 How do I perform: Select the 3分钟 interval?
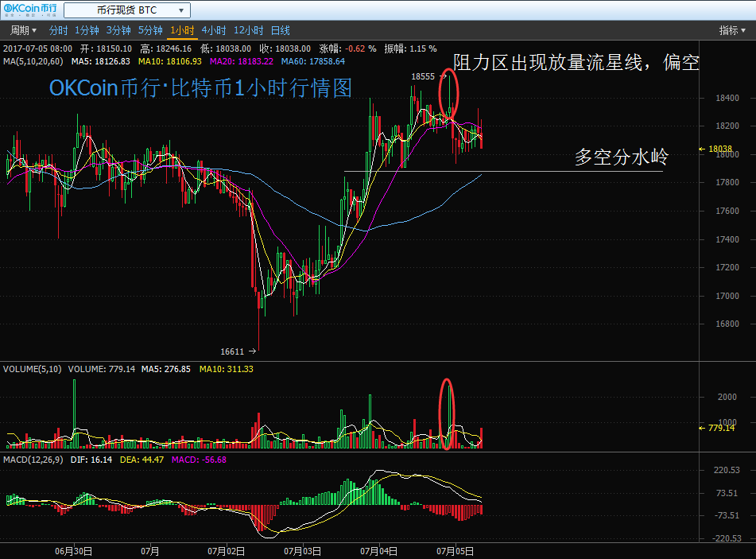tap(118, 31)
